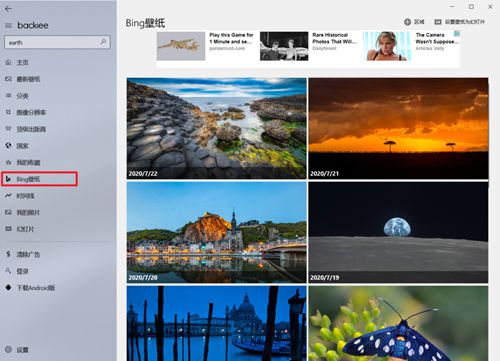
Task: Select the globe icon in sidebar
Action: pyautogui.click(x=9, y=146)
